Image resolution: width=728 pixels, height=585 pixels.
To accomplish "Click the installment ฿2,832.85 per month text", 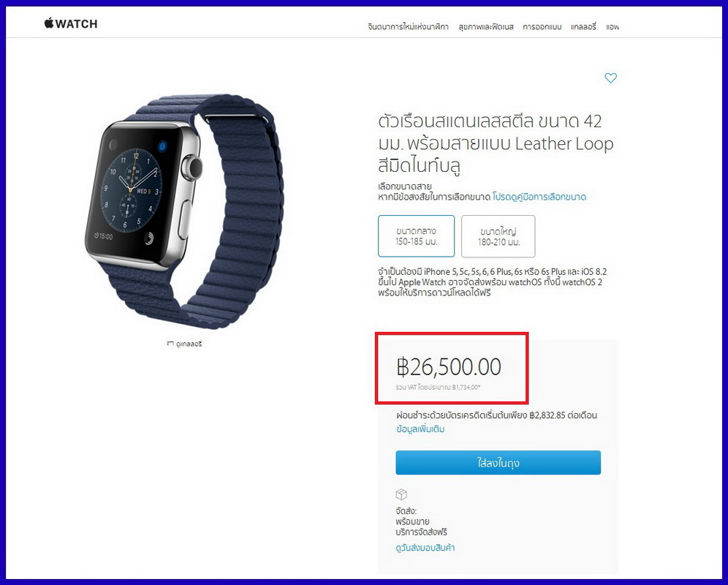I will 496,415.
